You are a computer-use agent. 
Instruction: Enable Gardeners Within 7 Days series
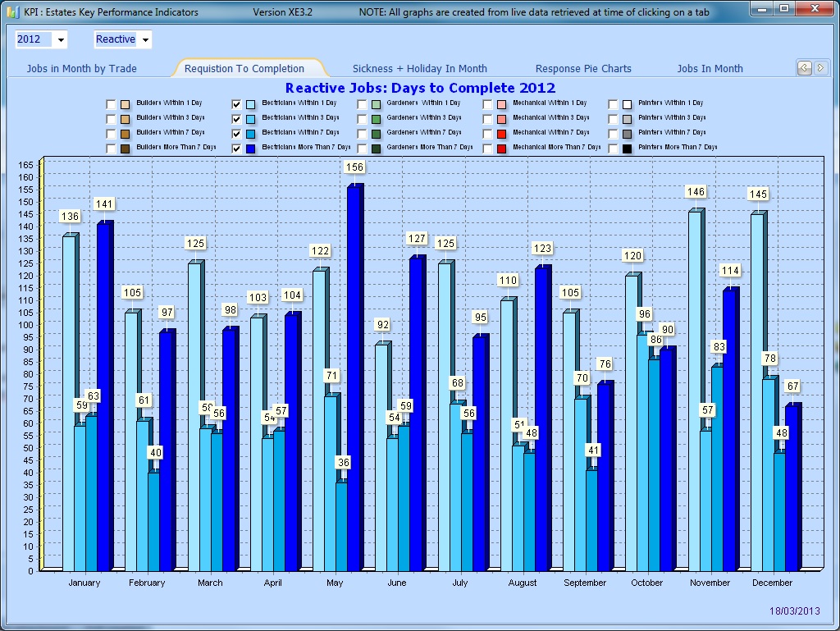coord(362,134)
